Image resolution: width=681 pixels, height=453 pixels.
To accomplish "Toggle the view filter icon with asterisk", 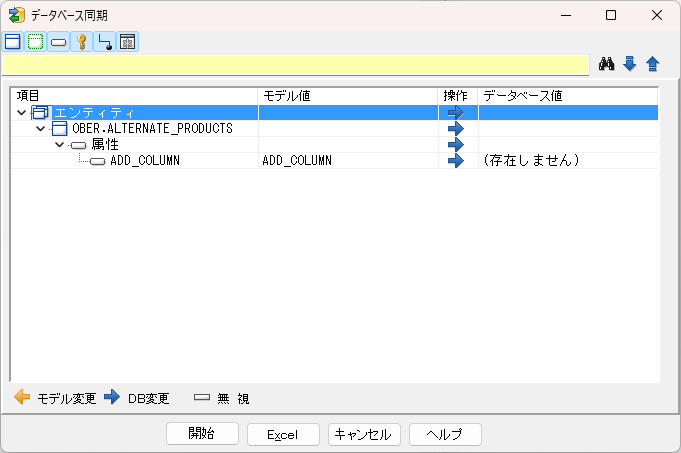I will pos(127,42).
